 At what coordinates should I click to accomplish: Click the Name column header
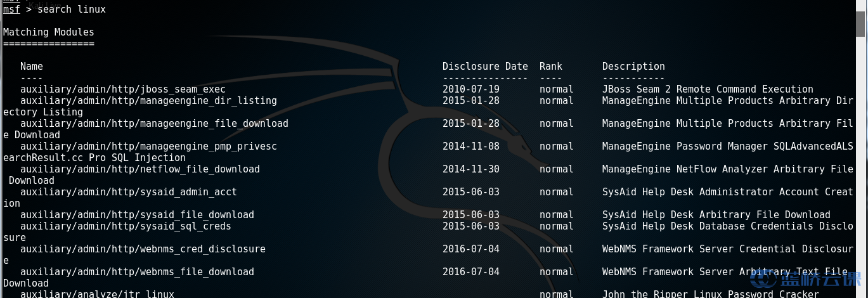pyautogui.click(x=32, y=67)
